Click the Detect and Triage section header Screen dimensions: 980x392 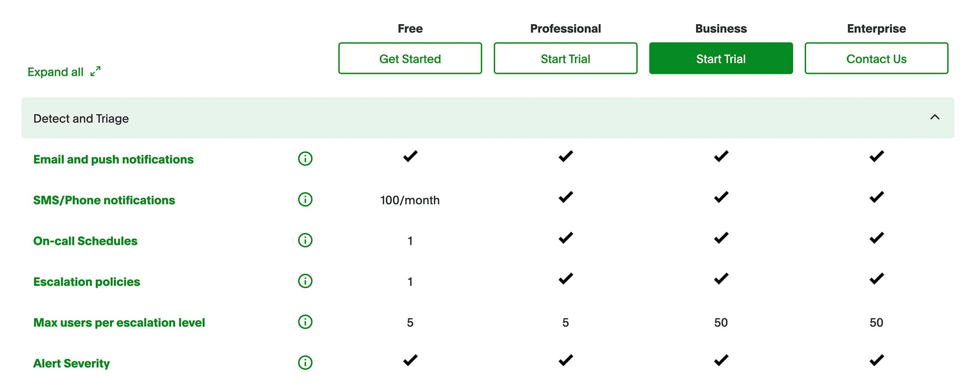(x=488, y=118)
